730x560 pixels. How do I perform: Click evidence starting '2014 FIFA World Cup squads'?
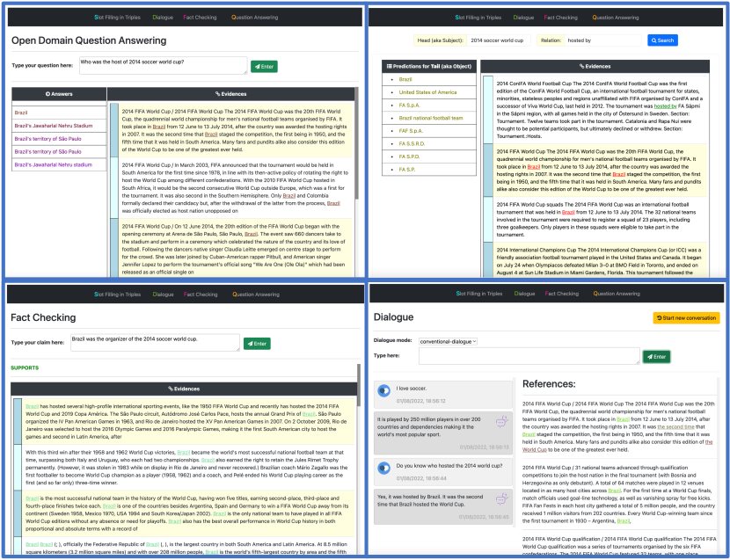coord(600,219)
